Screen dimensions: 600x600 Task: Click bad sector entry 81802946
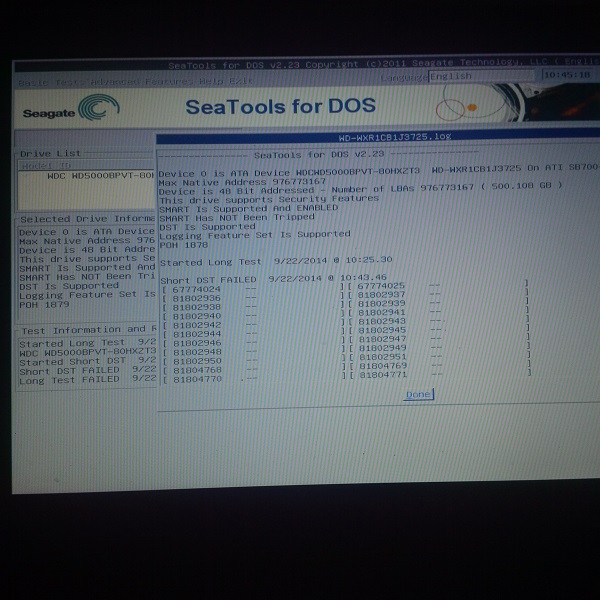coord(197,343)
